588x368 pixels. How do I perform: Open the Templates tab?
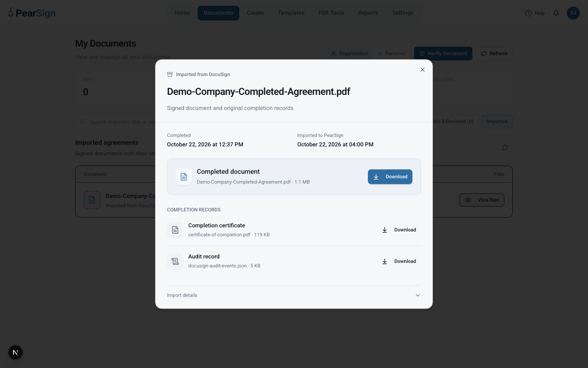point(291,13)
